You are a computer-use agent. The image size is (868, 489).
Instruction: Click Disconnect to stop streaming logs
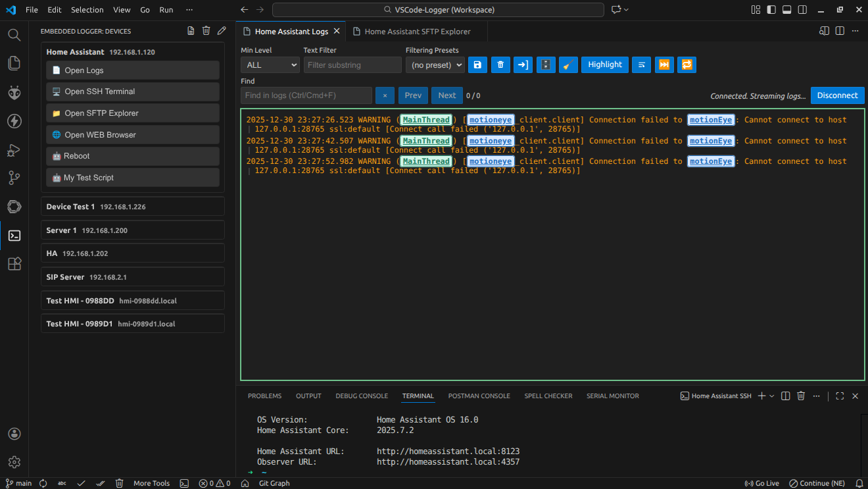pos(837,95)
